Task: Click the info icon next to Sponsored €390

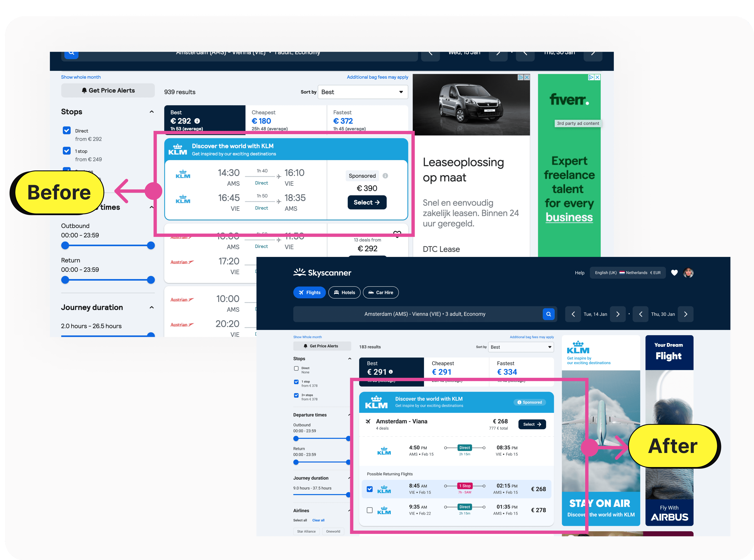Action: [x=385, y=176]
